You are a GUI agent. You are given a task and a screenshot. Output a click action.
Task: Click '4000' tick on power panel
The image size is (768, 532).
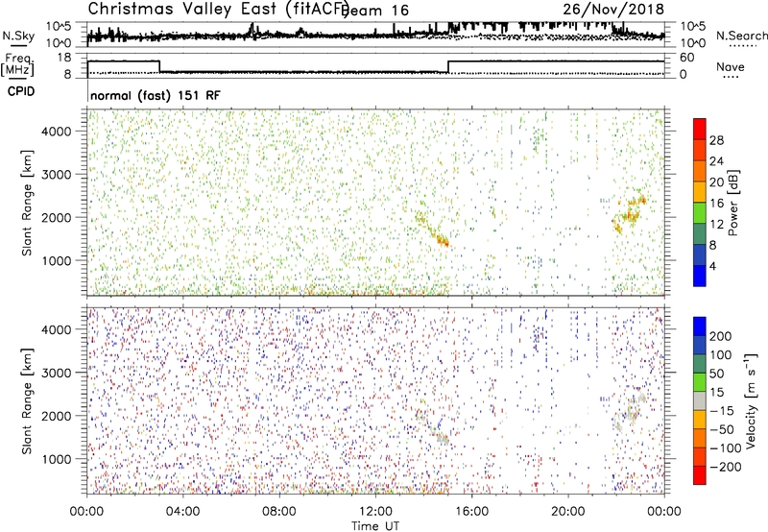tap(56, 132)
